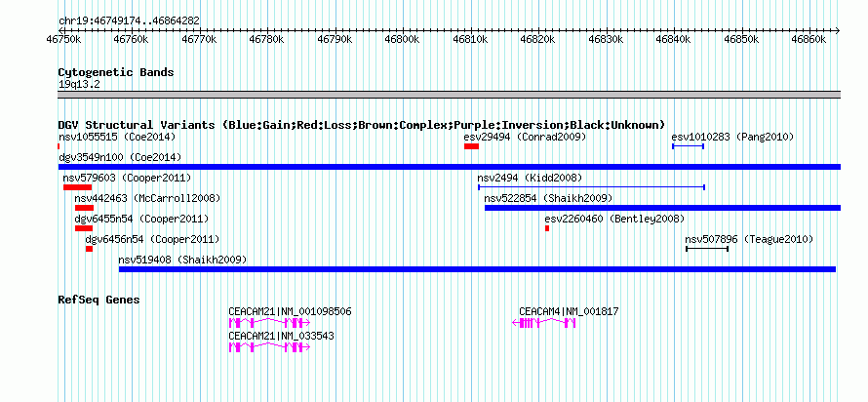Select the long blue nsv519408 gain bar
This screenshot has width=868, height=402.
click(477, 269)
